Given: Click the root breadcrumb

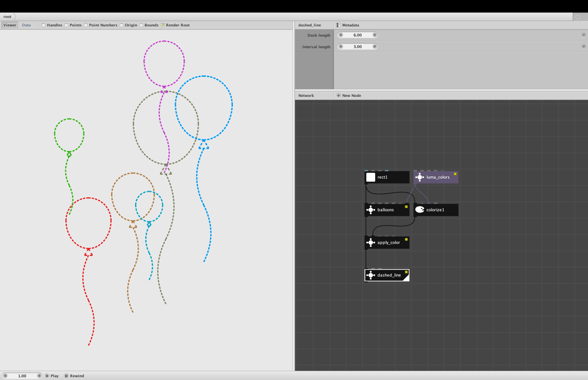Looking at the screenshot, I should (x=7, y=16).
